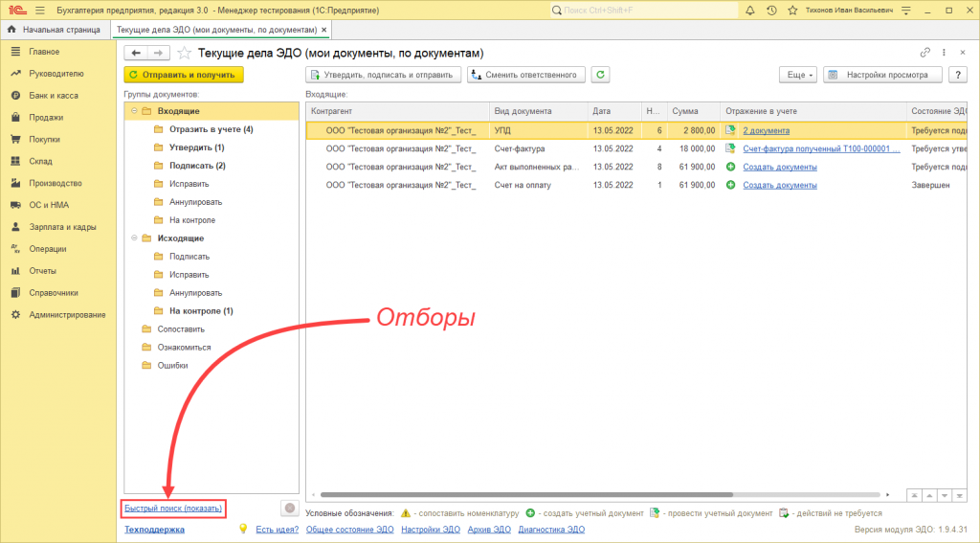Open Диагностика ЭДО link

tap(551, 530)
